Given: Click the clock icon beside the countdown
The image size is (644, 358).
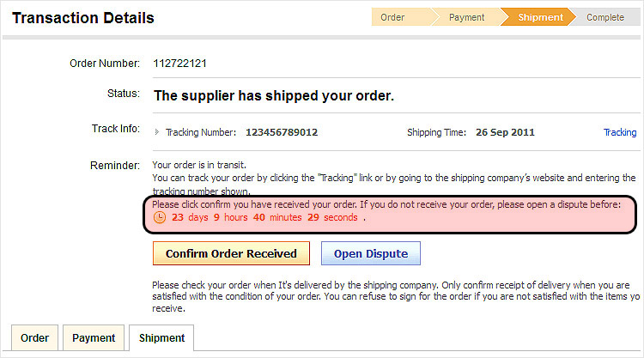Looking at the screenshot, I should [x=159, y=217].
